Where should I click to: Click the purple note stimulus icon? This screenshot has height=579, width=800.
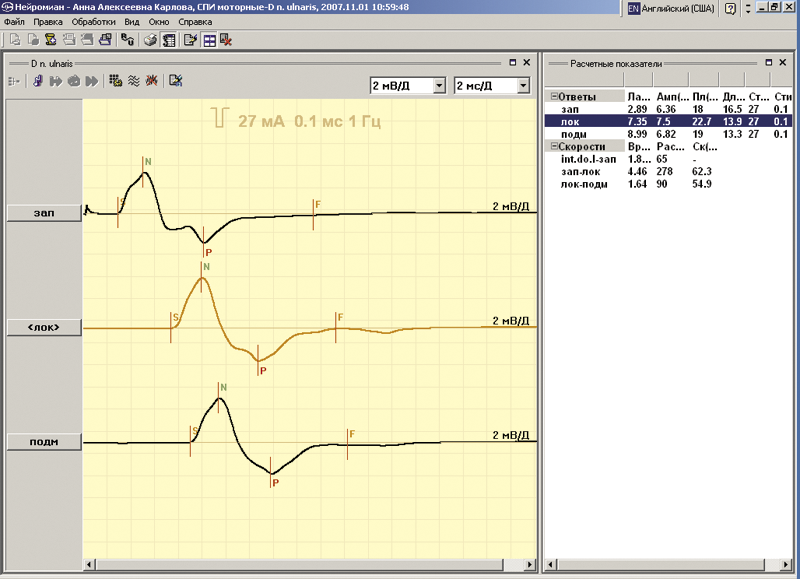point(37,81)
